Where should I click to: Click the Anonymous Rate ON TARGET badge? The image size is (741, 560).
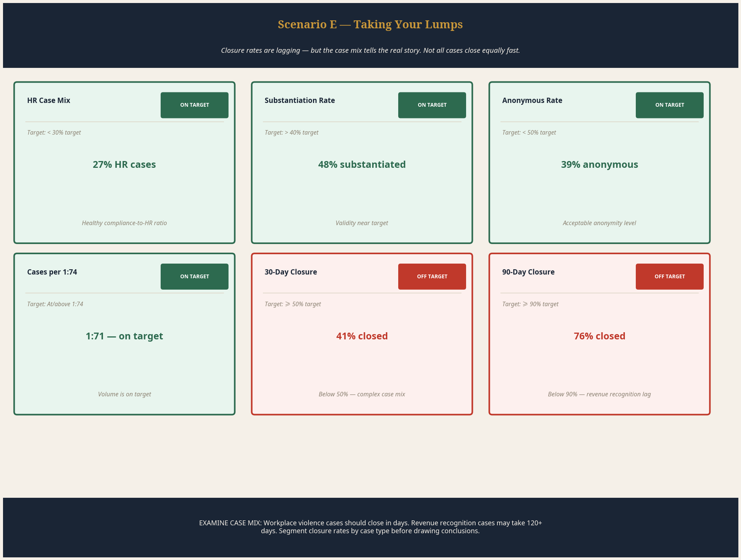(x=670, y=105)
